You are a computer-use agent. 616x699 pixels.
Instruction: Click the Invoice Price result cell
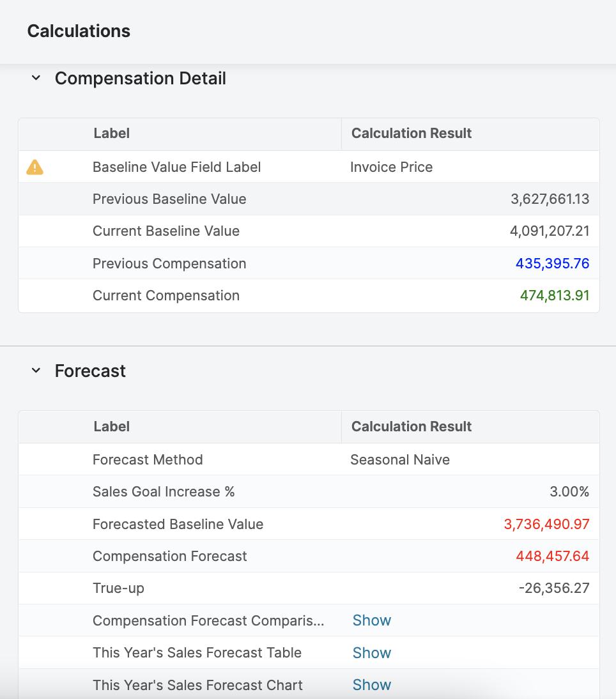click(x=391, y=167)
